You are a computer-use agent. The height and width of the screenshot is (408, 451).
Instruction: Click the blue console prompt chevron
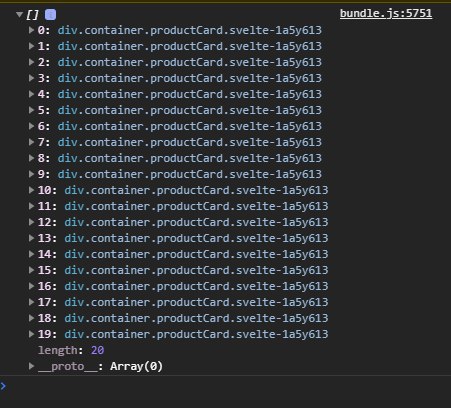pos(3,386)
